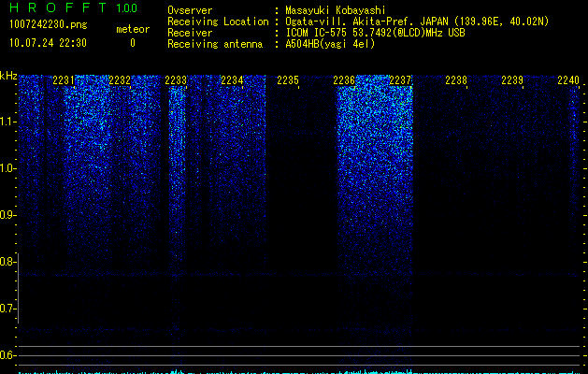Click the observer name Masayuki Kobayashi
Screen dimensions: 588x374
coord(336,10)
